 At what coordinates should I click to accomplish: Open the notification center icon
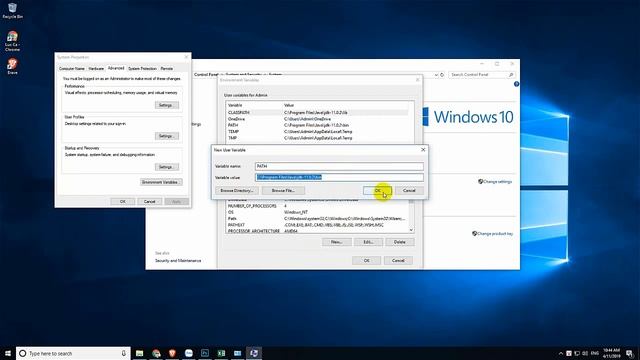tap(630, 353)
